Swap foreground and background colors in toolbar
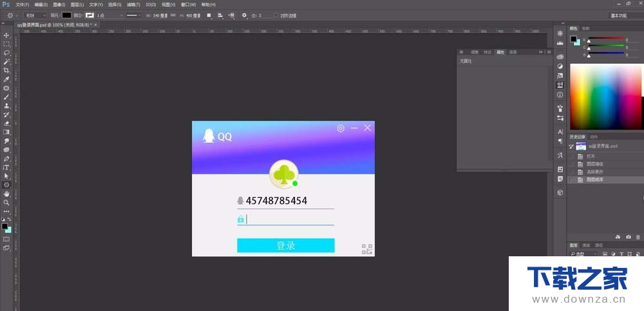The height and width of the screenshot is (311, 644). [9, 220]
